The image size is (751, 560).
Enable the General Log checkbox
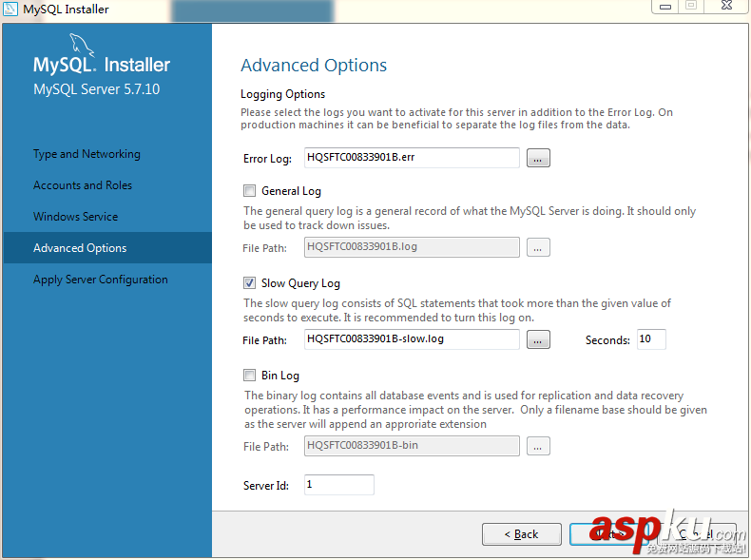[249, 191]
